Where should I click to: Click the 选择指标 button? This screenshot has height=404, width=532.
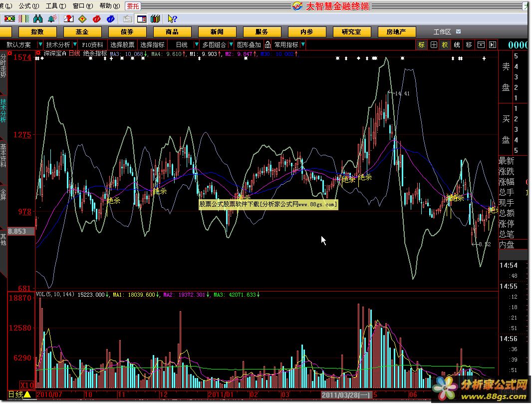pos(152,44)
